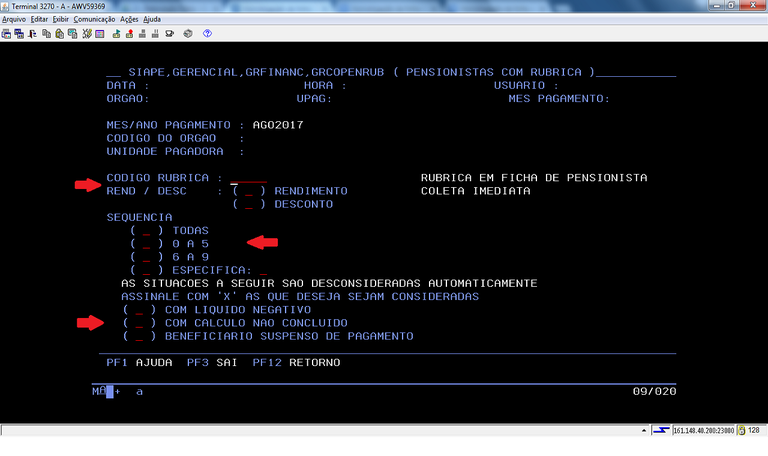This screenshot has width=768, height=456.
Task: Click the copy-append screen icon
Action: (x=72, y=34)
